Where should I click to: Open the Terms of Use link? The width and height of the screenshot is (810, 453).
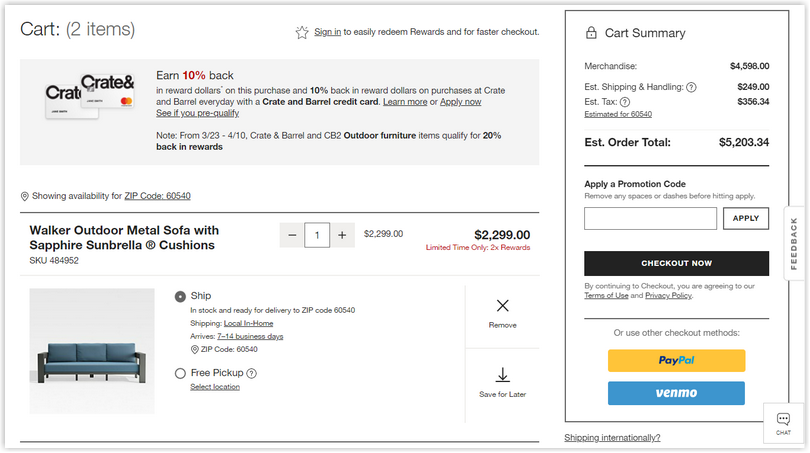click(606, 295)
